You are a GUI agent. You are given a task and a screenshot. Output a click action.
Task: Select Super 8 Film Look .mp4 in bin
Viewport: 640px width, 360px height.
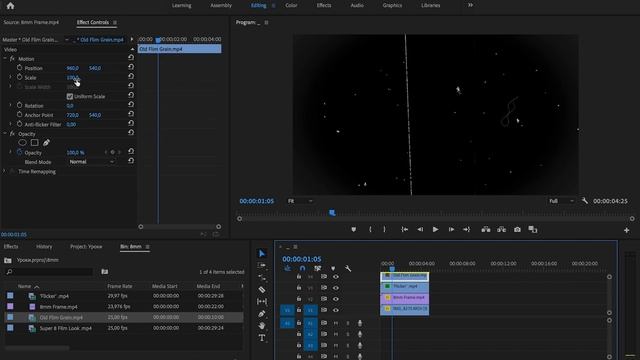[65, 328]
